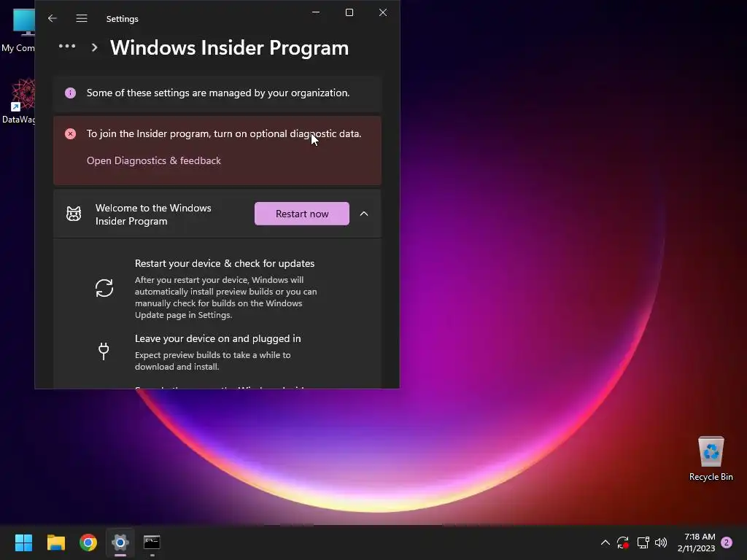
Task: Click the breadcrumb chevron before Windows Insider Program
Action: pyautogui.click(x=94, y=47)
